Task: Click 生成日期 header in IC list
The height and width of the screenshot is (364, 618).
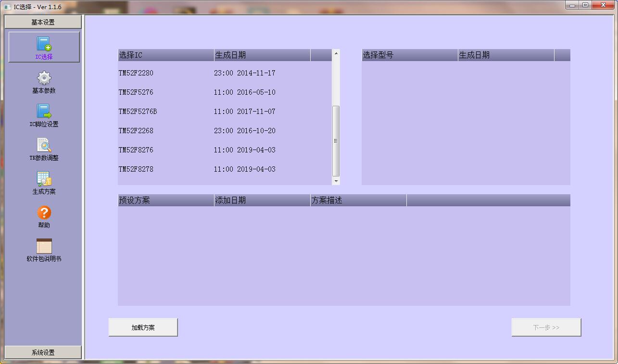Action: tap(262, 55)
